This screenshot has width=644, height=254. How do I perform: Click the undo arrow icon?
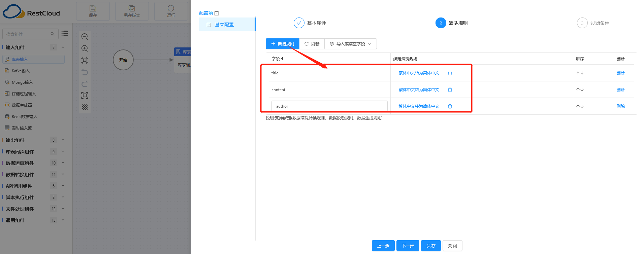(85, 72)
